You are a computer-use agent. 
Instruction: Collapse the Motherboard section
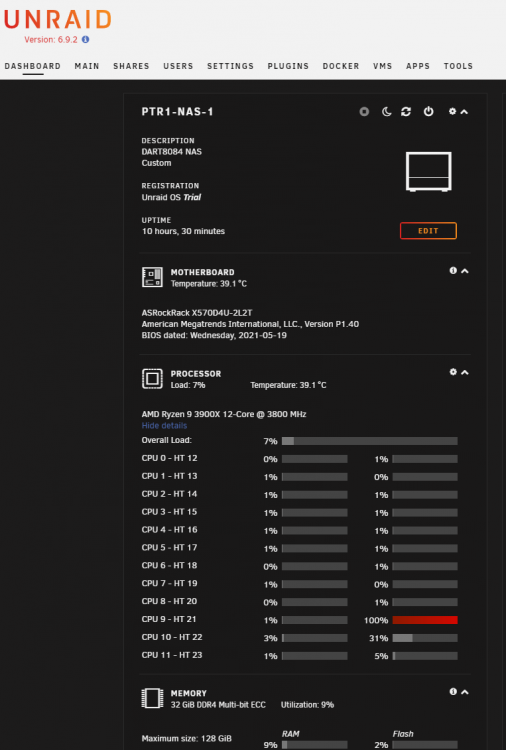(x=464, y=271)
